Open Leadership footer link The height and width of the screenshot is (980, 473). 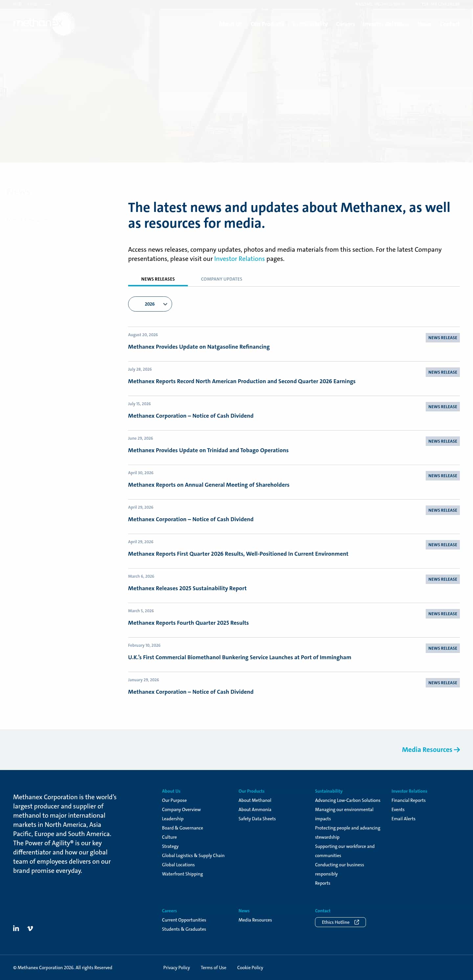pos(173,819)
